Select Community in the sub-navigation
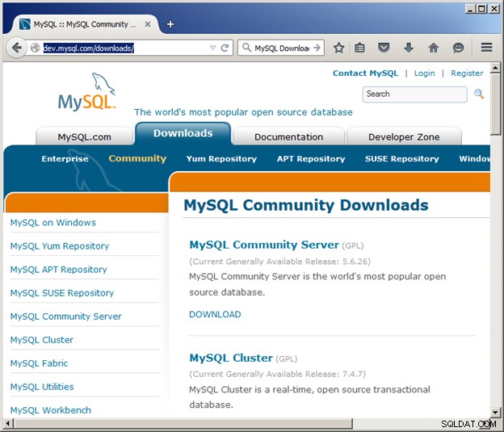Screen dimensions: 504x432 137,158
